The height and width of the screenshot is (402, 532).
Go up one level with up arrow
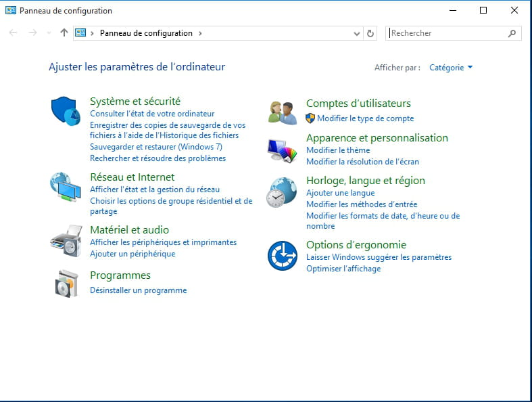tap(64, 32)
